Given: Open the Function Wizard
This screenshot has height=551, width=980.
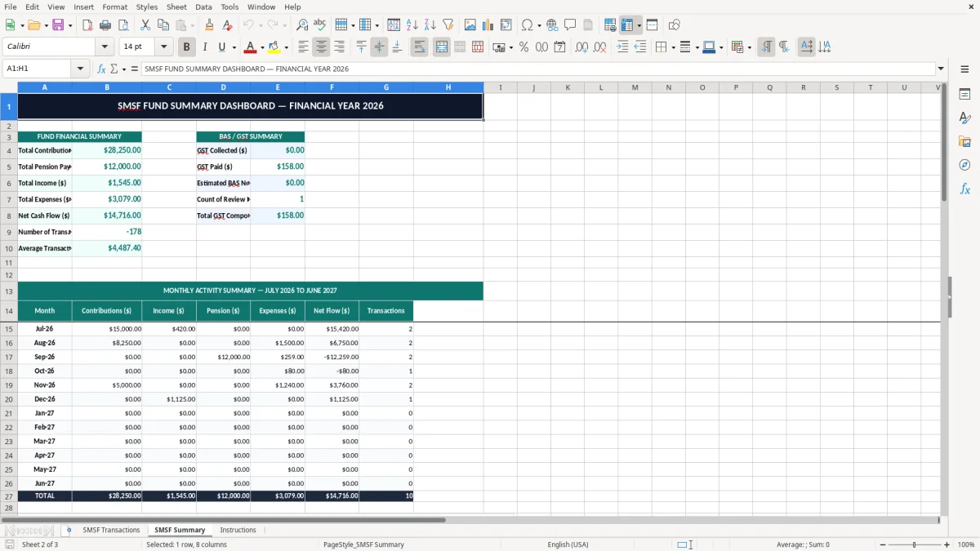Looking at the screenshot, I should point(101,69).
